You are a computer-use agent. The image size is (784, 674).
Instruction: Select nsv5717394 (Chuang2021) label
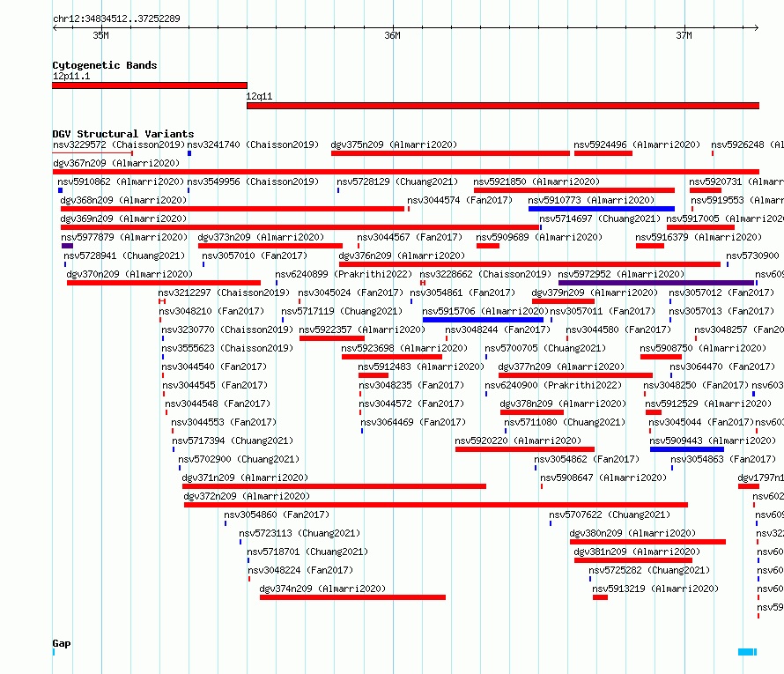point(233,441)
